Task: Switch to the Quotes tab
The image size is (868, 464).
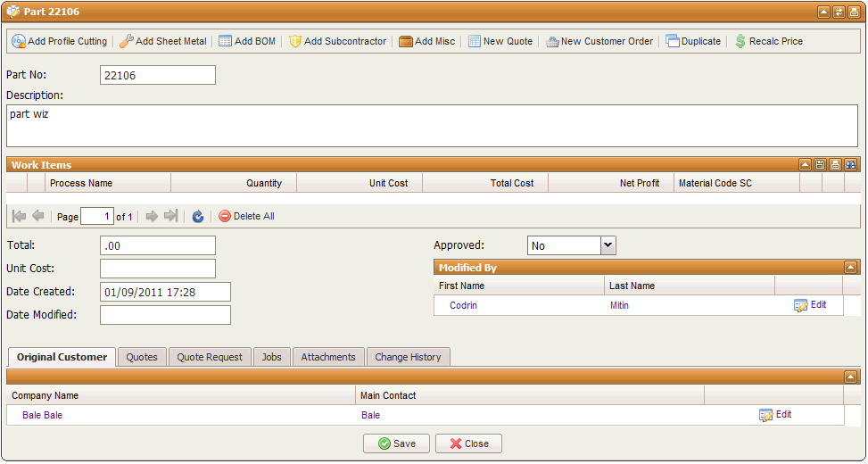Action: tap(142, 357)
